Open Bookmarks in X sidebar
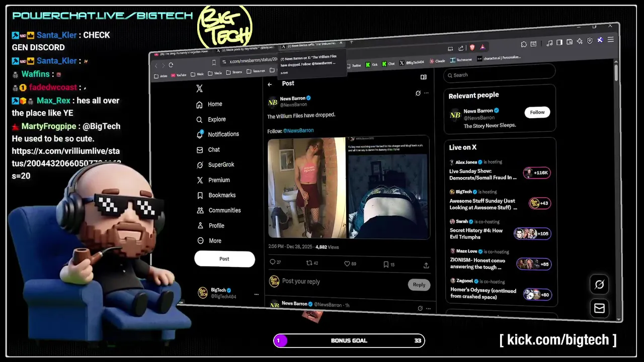Screen dimensions: 644x362 [x=216, y=195]
